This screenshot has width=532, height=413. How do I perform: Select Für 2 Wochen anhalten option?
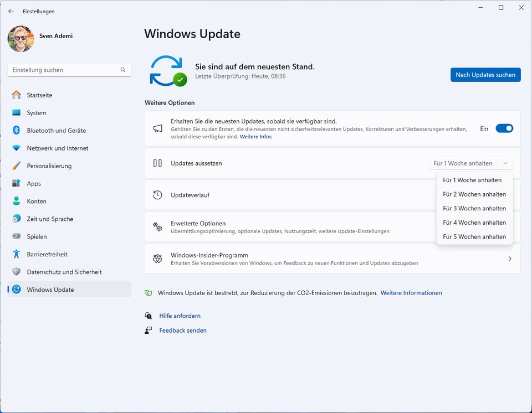click(474, 194)
